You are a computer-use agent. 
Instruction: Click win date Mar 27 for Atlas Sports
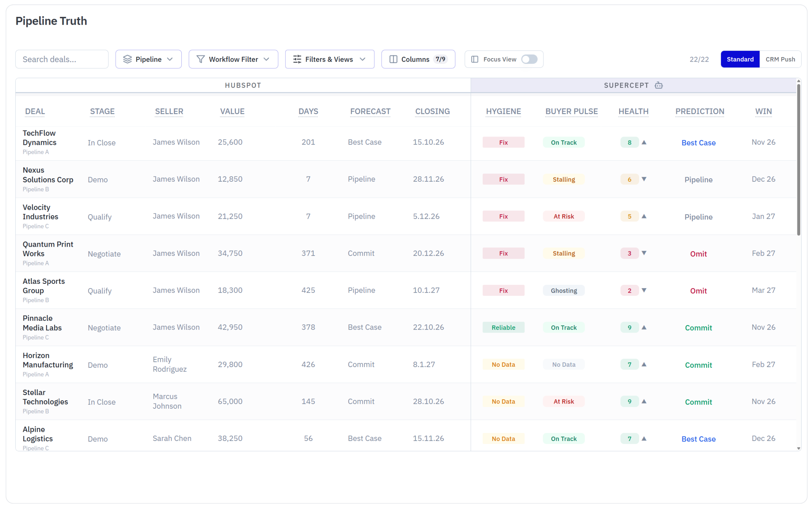[763, 290]
